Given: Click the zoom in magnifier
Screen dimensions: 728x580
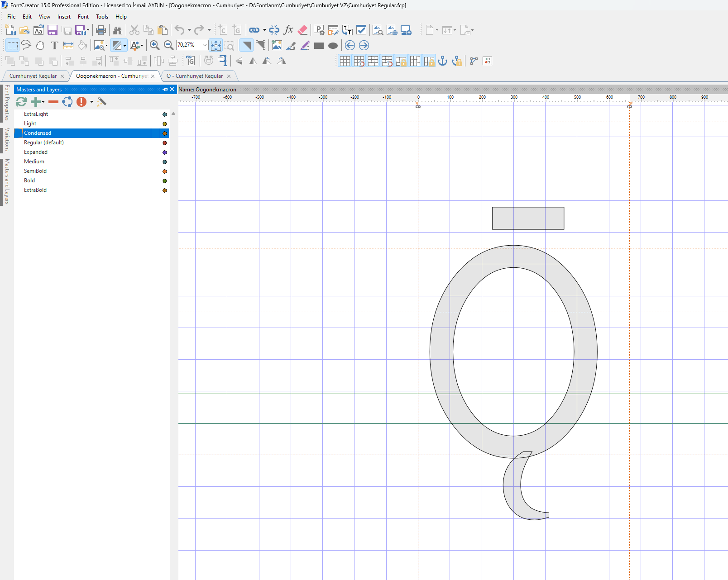Looking at the screenshot, I should pos(154,45).
